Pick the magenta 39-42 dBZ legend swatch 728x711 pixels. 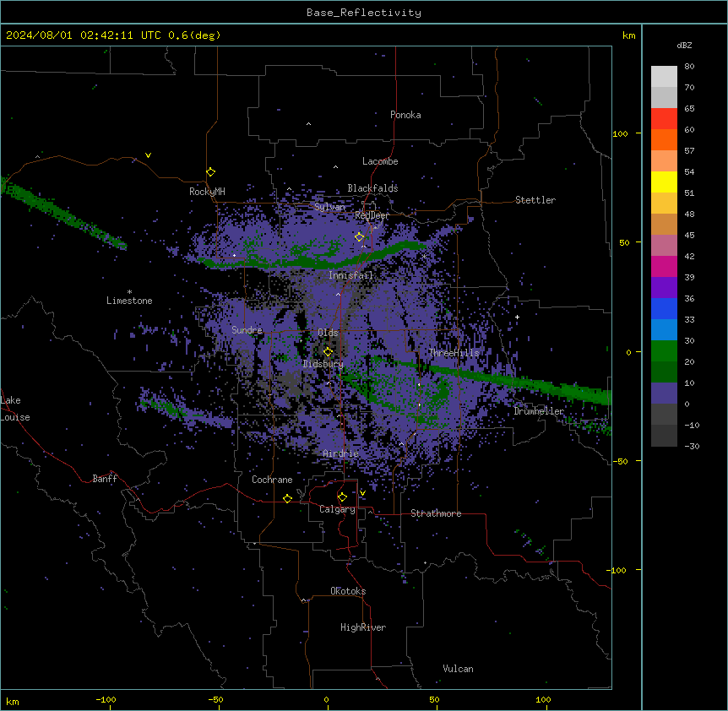click(664, 266)
